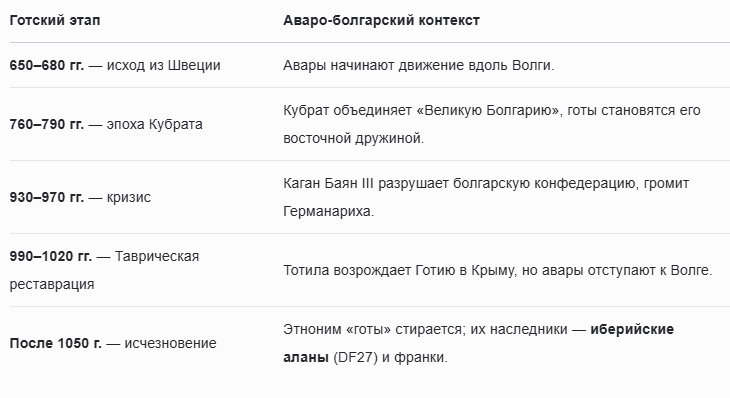This screenshot has width=730, height=398.
Task: Click the words 'восточной дружиной'
Action: pyautogui.click(x=352, y=138)
